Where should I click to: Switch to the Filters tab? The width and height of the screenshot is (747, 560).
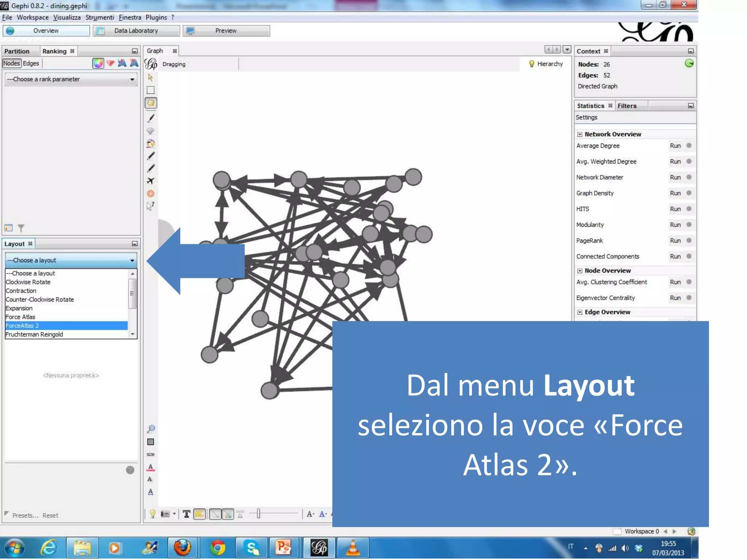point(627,106)
